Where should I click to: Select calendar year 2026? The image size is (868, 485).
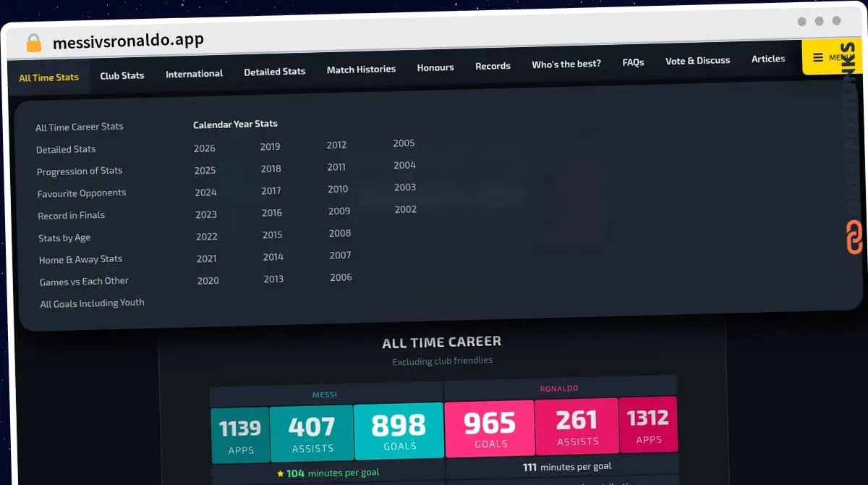coord(205,148)
